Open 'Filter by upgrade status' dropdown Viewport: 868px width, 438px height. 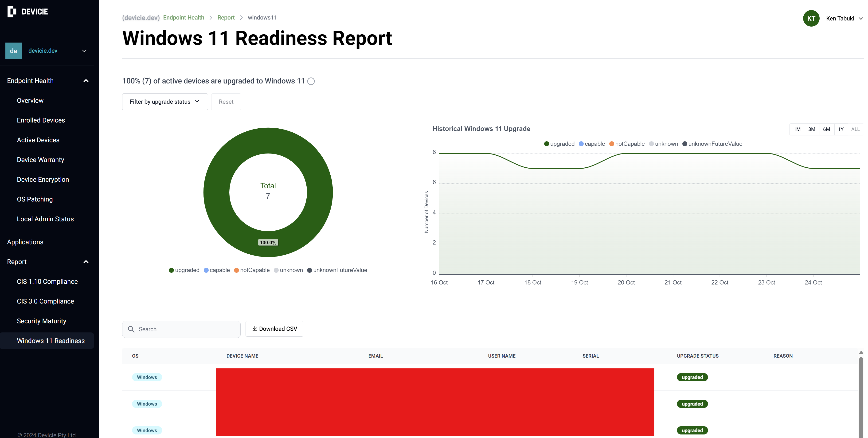[165, 102]
